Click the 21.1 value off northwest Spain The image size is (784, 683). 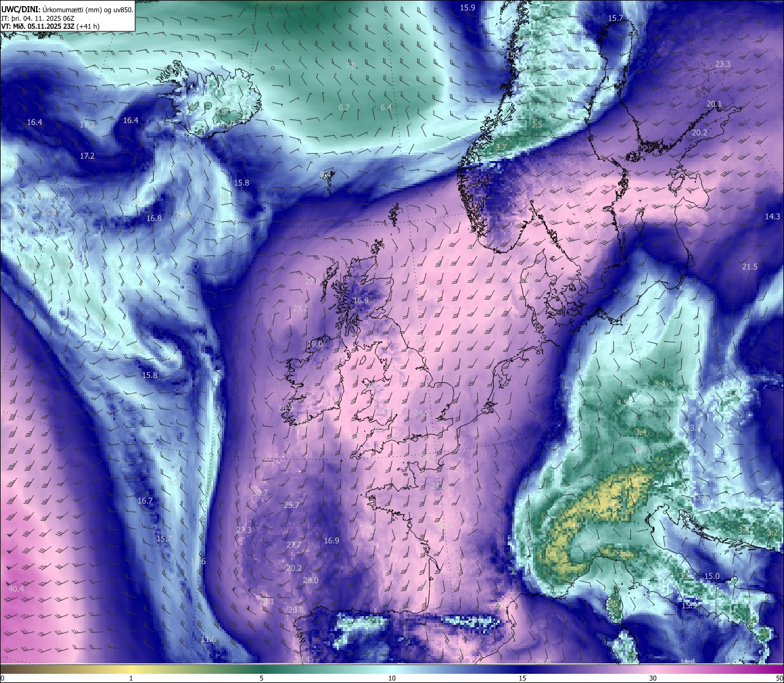266,602
